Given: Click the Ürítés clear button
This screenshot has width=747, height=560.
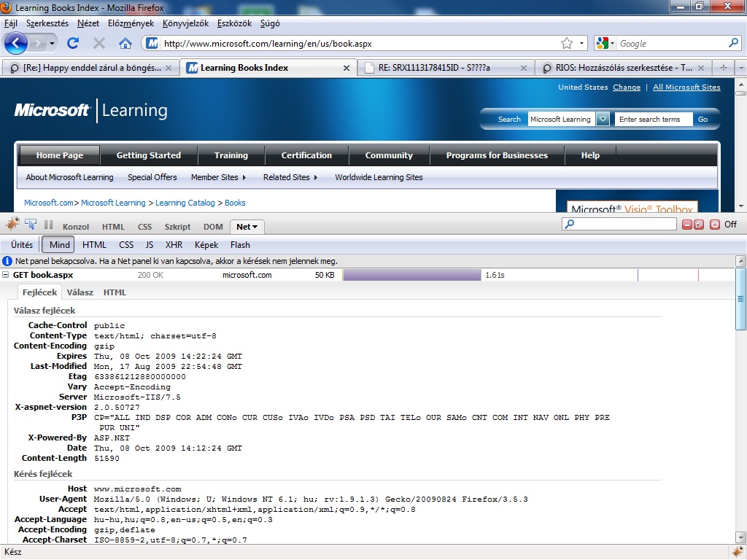Looking at the screenshot, I should coord(22,245).
